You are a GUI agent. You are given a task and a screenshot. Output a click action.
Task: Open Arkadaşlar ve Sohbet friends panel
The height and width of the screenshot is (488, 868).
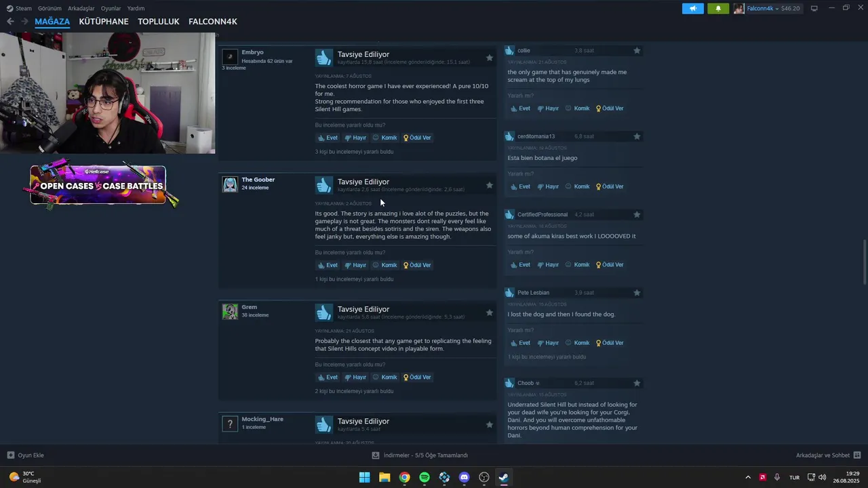pos(829,455)
